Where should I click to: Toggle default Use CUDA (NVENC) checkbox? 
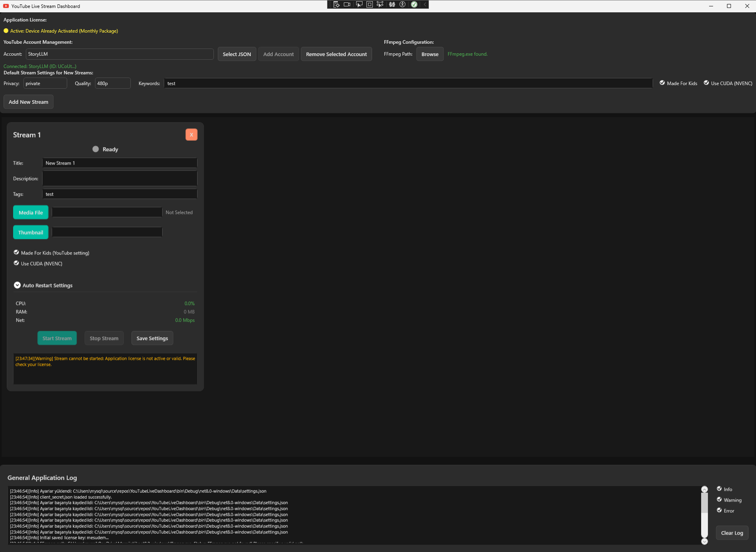pos(706,83)
